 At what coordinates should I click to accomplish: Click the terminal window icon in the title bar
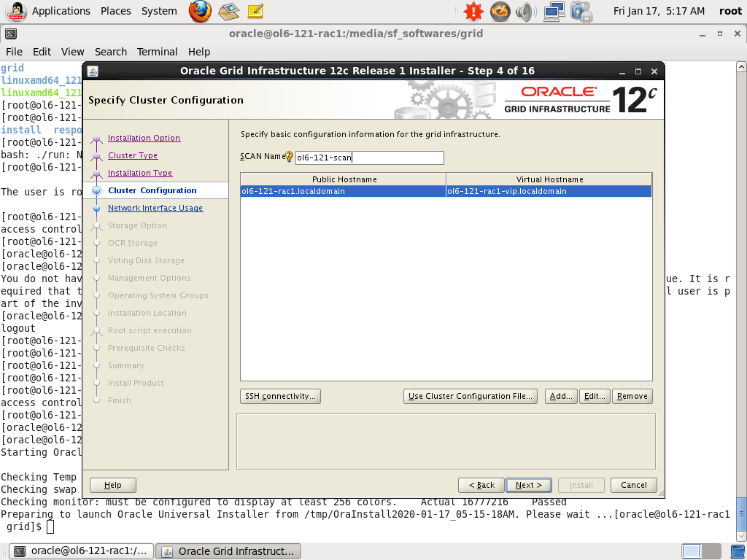click(x=10, y=34)
